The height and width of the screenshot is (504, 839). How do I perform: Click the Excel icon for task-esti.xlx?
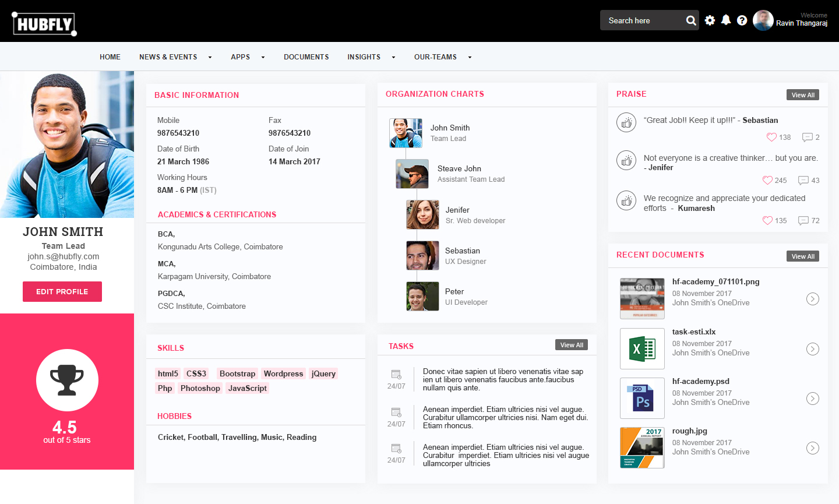pos(642,348)
